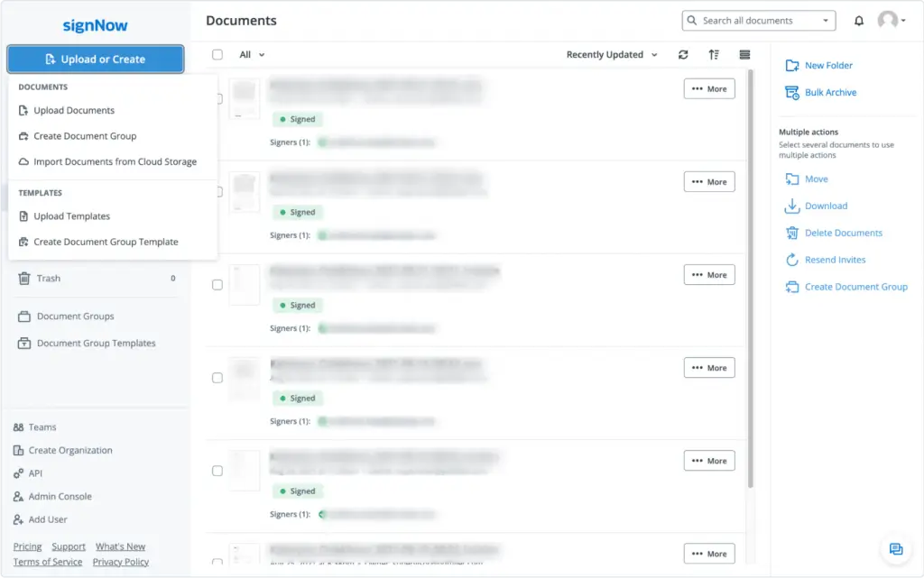
Task: Click the notification bell icon
Action: tap(859, 21)
